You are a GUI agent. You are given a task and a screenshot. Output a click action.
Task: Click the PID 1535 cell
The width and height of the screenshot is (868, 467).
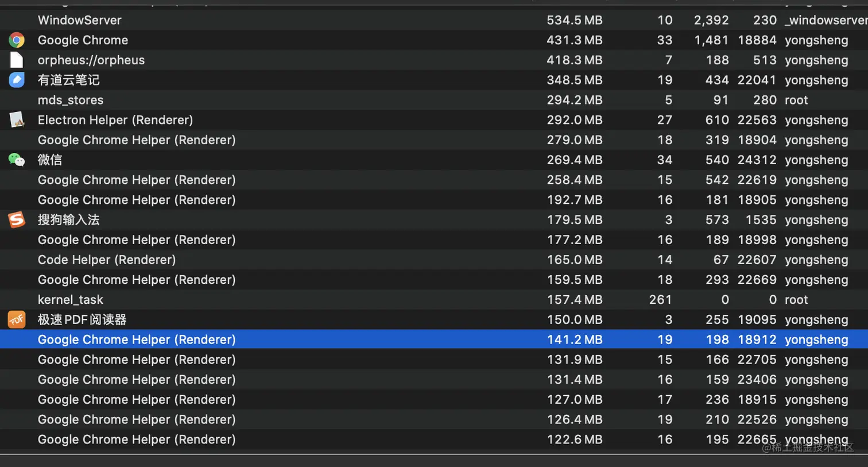coord(761,219)
